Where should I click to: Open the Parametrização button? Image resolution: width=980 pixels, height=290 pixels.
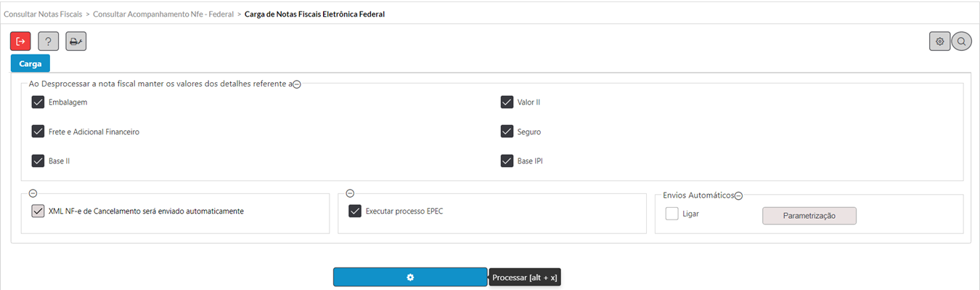[x=809, y=216]
